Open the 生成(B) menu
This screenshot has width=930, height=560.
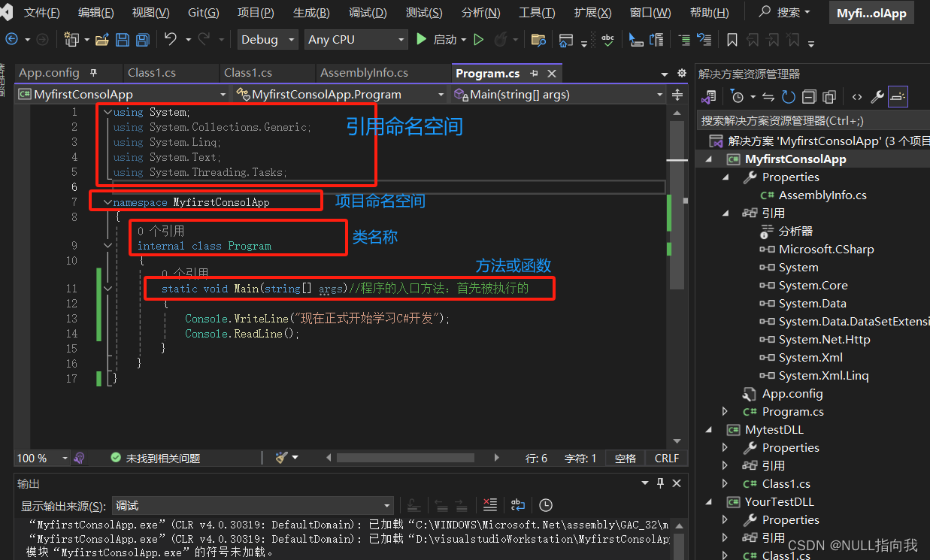pos(311,13)
